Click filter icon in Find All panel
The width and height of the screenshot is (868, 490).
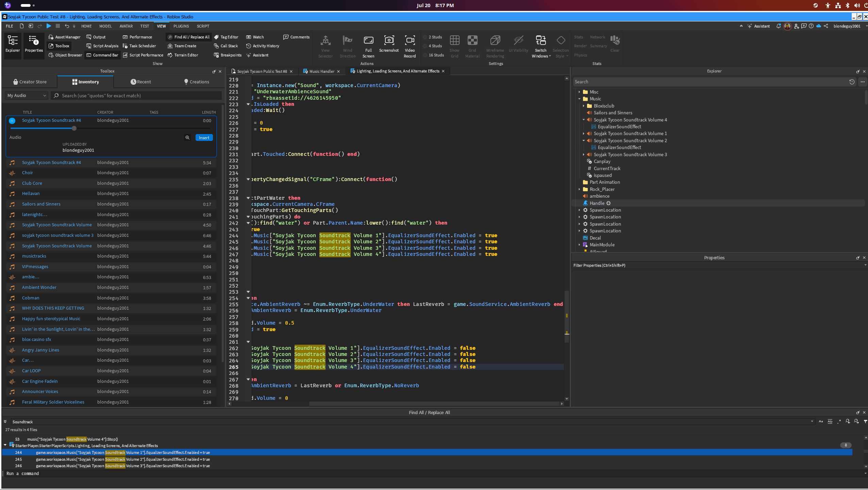[x=865, y=422]
